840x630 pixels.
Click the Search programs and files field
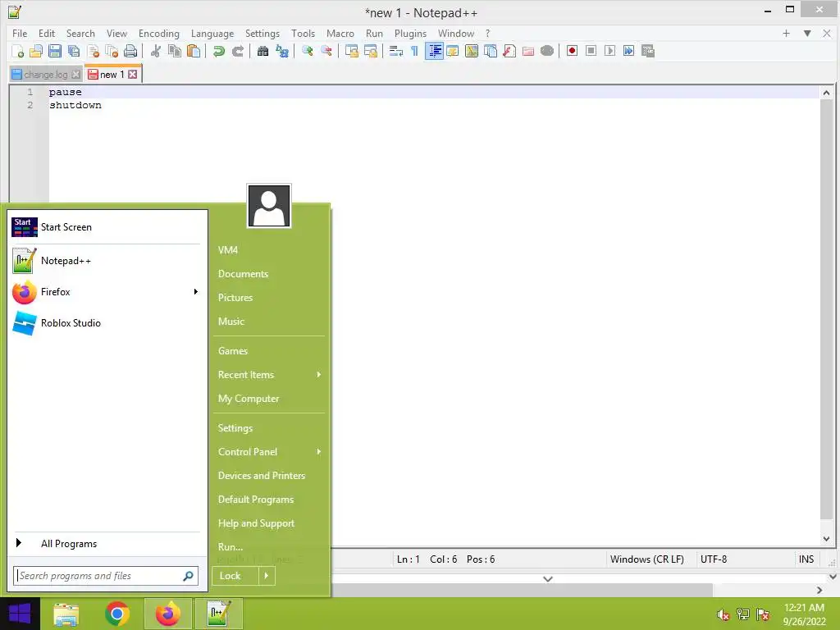click(106, 576)
